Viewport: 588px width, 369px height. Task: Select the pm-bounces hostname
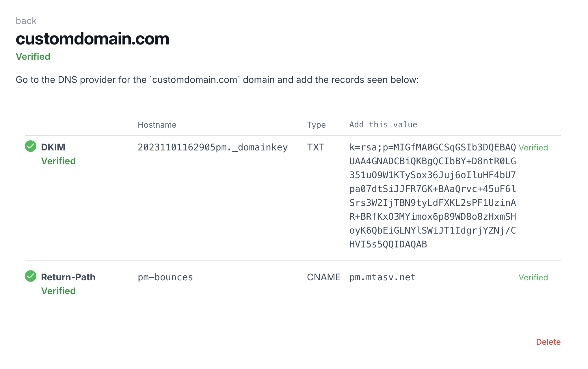(x=165, y=277)
